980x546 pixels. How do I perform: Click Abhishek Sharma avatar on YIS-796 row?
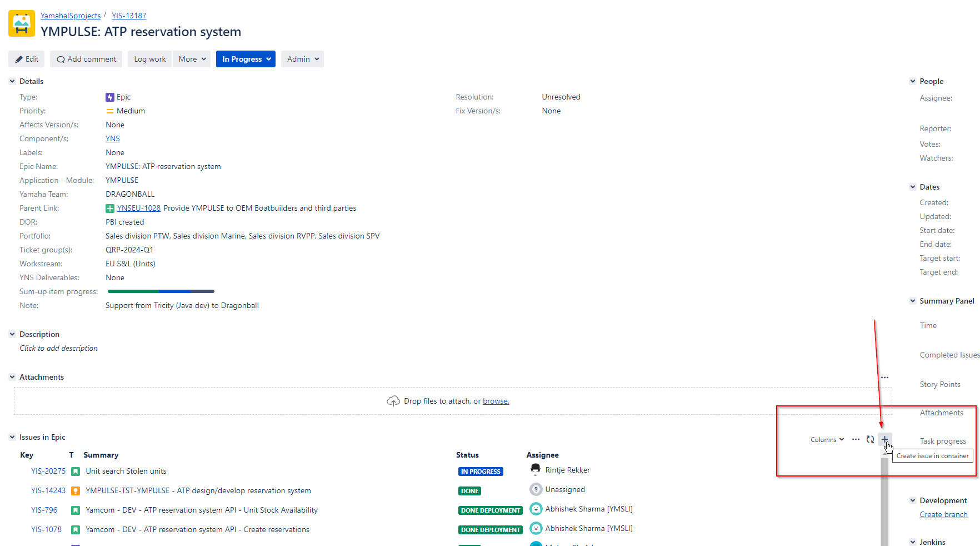pos(536,509)
